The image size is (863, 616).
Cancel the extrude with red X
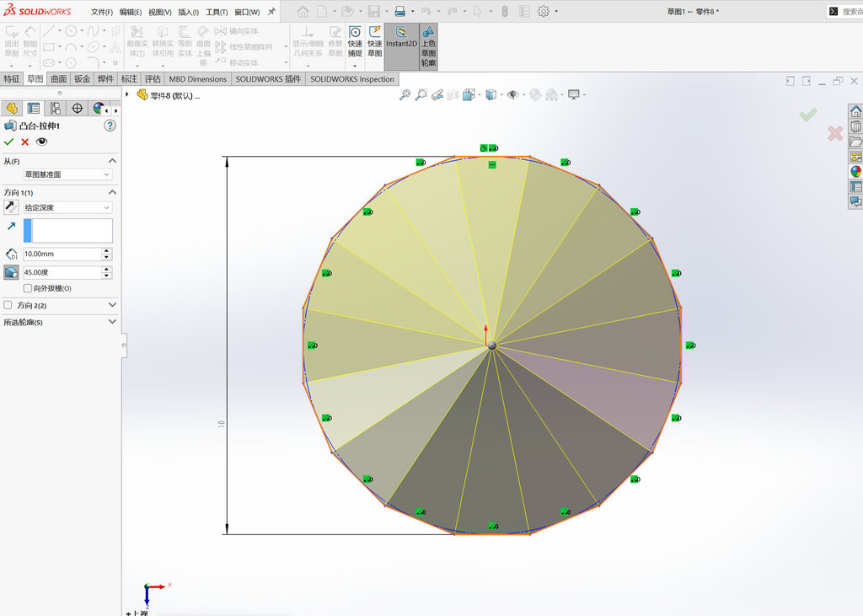24,142
